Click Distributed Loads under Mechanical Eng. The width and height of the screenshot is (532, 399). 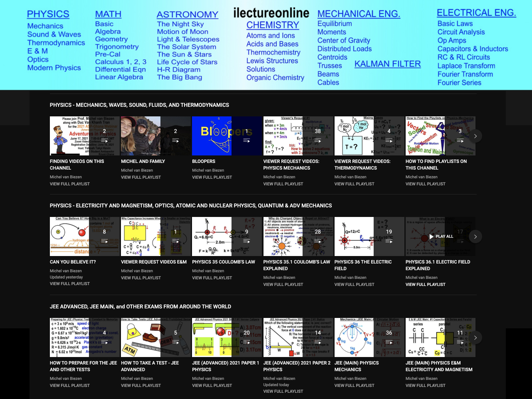coord(345,49)
